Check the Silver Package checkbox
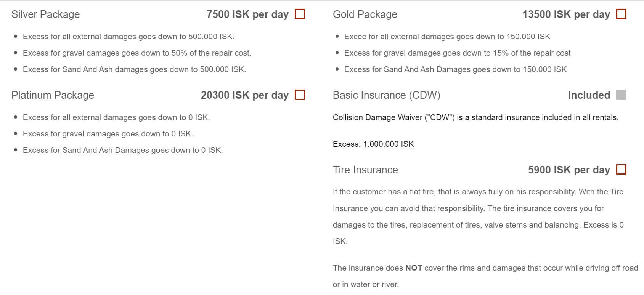This screenshot has width=644, height=295. point(300,14)
